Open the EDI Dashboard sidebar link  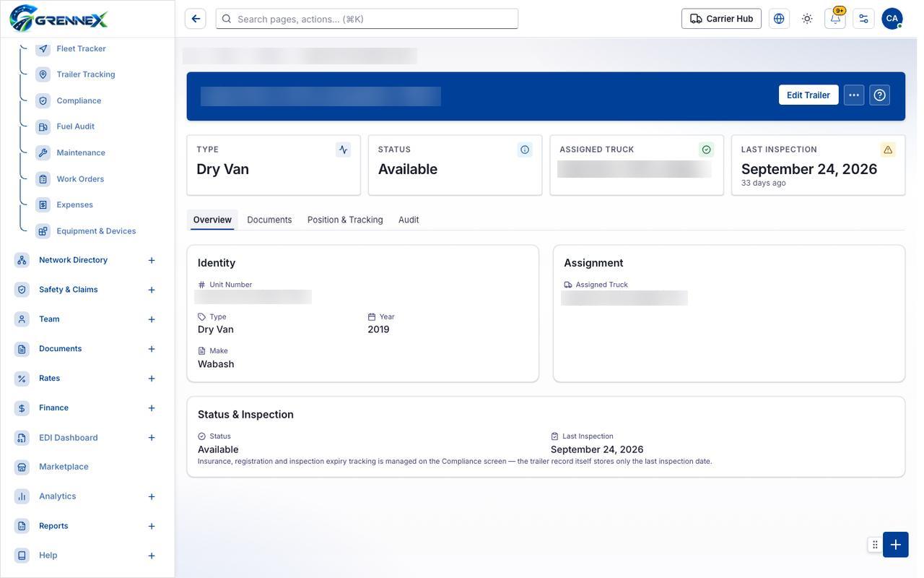tap(68, 438)
